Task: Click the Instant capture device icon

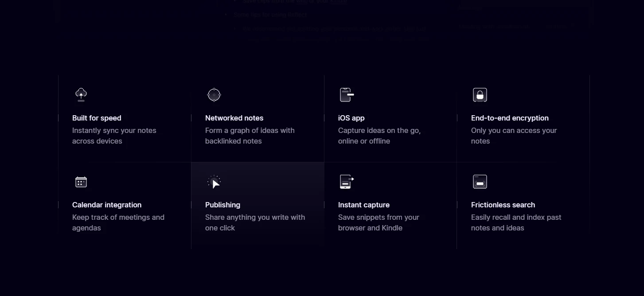Action: pyautogui.click(x=347, y=182)
